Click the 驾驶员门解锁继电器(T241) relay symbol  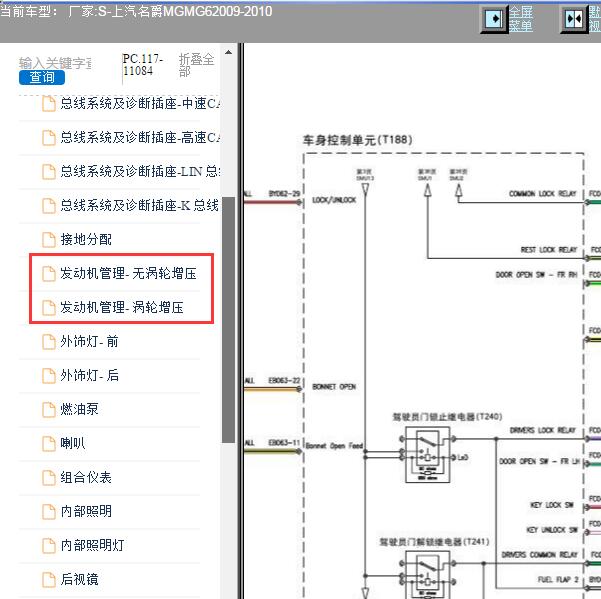(x=427, y=575)
